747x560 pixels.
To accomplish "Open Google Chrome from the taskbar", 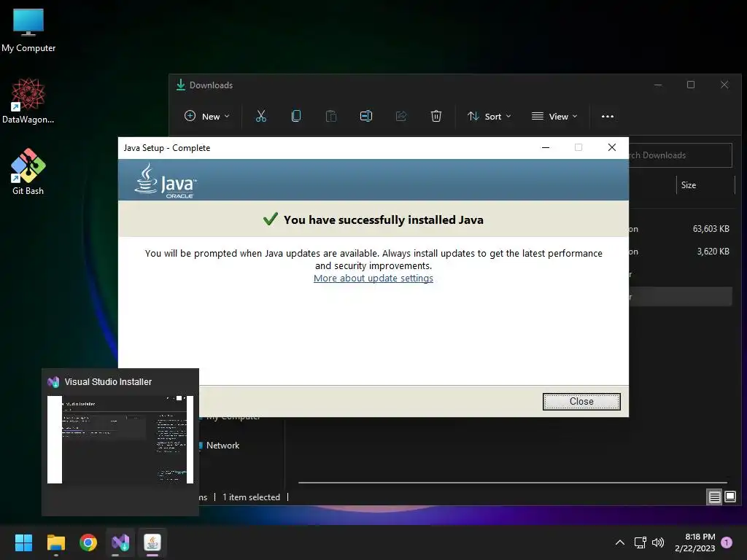I will [x=88, y=542].
